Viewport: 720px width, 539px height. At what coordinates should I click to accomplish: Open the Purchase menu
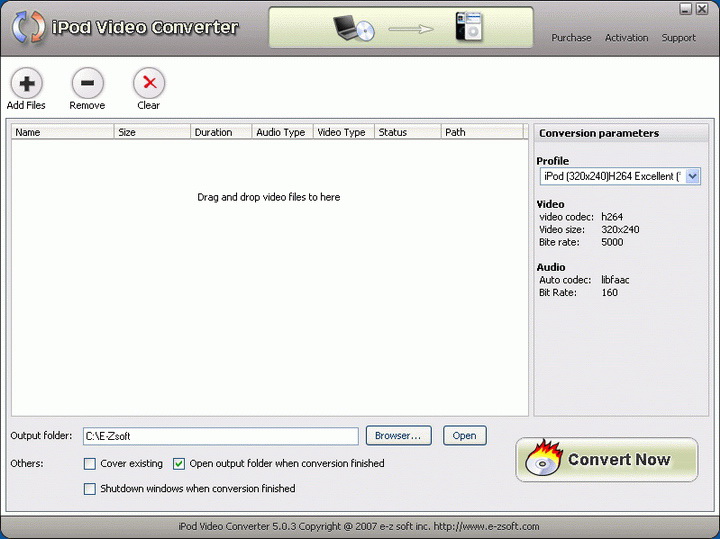coord(571,38)
